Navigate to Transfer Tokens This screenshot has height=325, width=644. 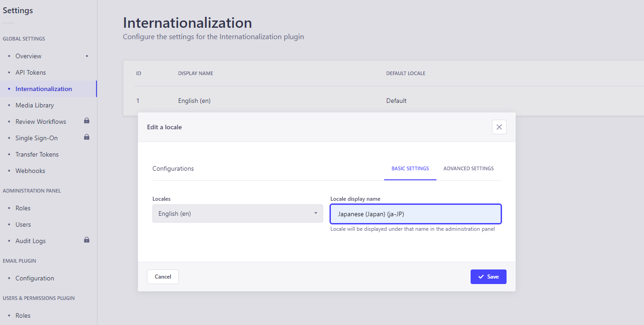37,154
